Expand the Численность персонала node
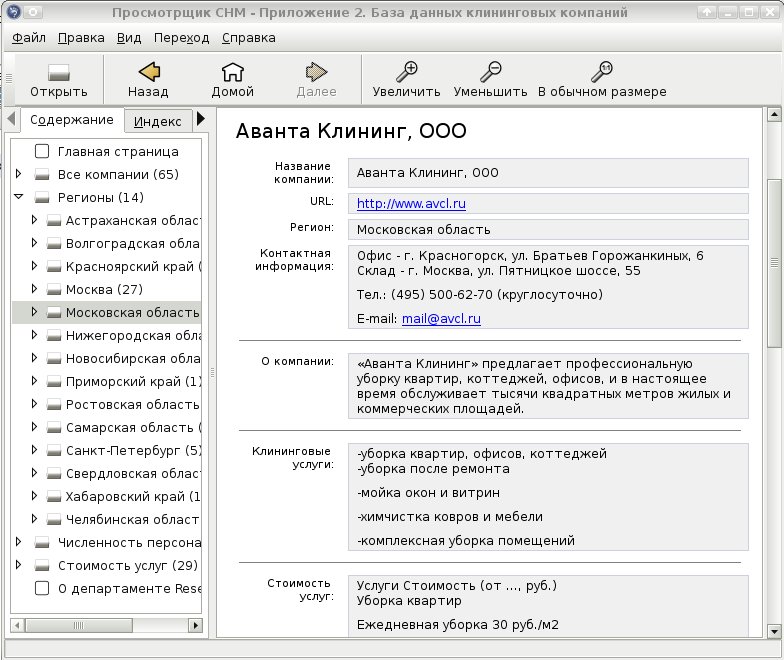 (18, 542)
